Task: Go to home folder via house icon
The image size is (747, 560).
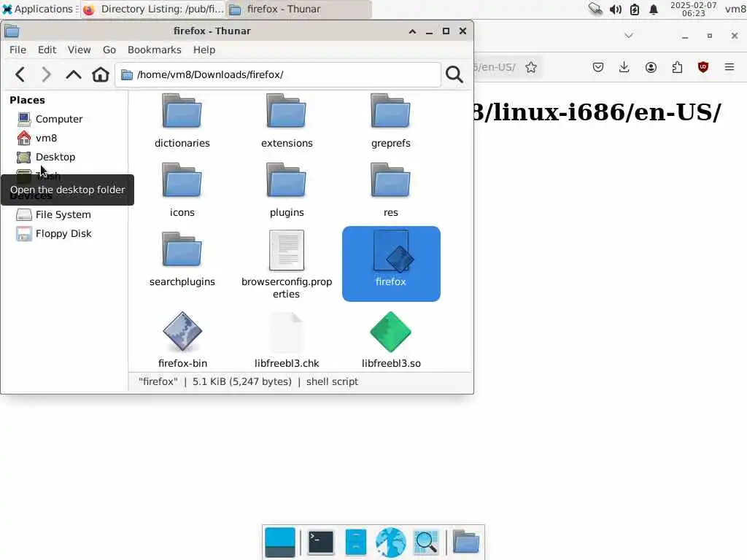Action: [101, 75]
